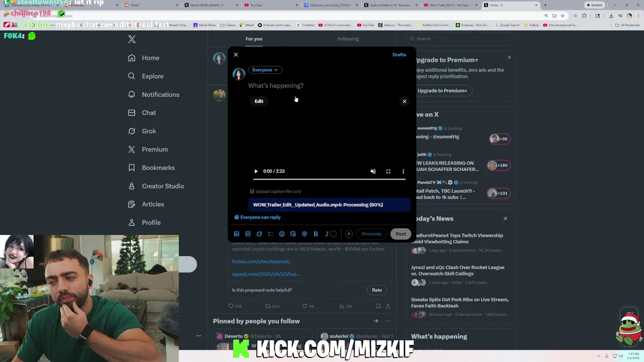The height and width of the screenshot is (362, 644).
Task: Switch to the Following tab
Action: click(348, 39)
